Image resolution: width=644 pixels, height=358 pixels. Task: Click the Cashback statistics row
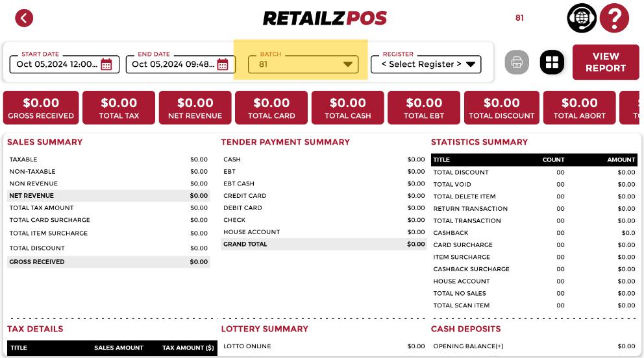tap(534, 233)
